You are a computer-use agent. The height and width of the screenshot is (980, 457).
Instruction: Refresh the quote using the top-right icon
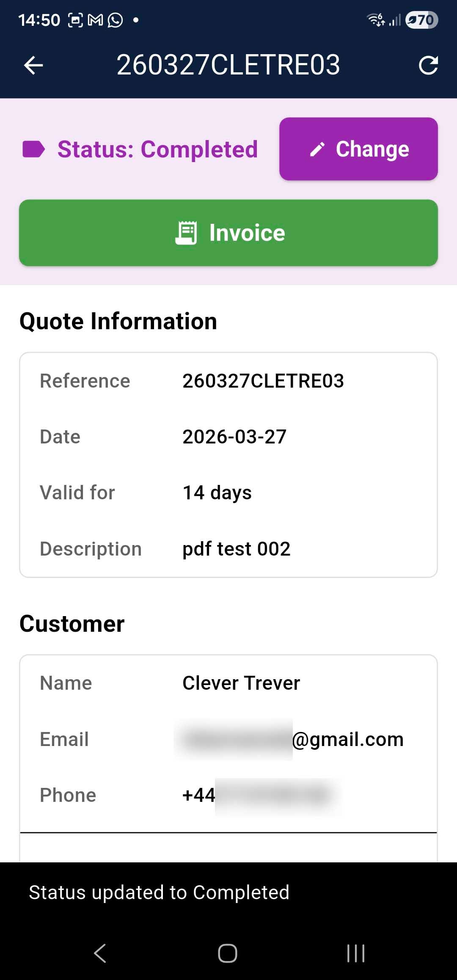pos(429,65)
